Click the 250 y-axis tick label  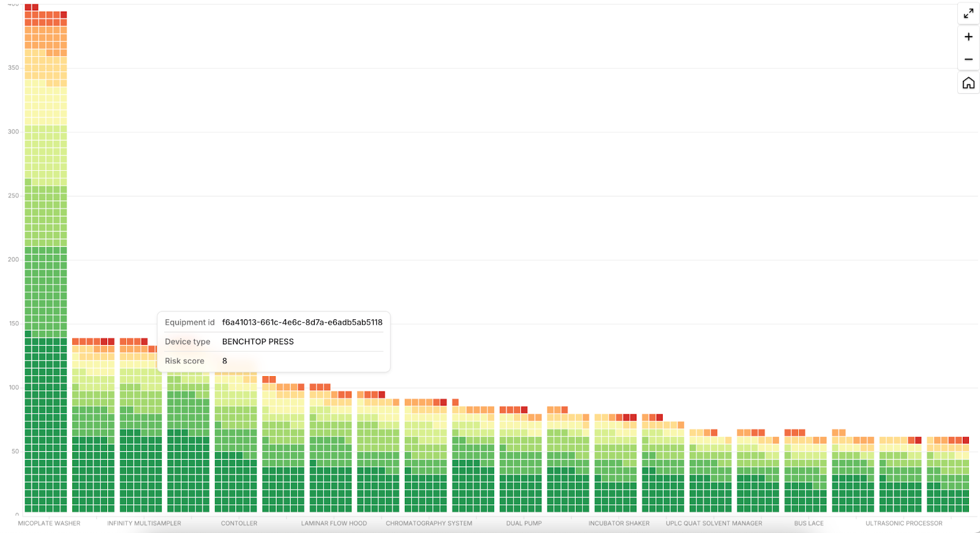13,196
